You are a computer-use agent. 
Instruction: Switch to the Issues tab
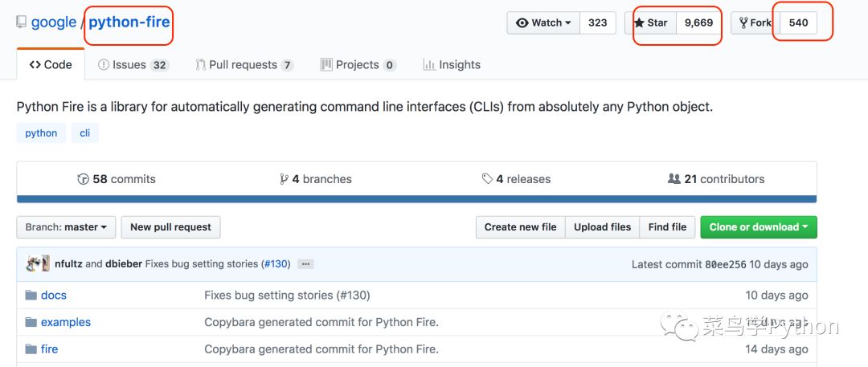pyautogui.click(x=133, y=65)
